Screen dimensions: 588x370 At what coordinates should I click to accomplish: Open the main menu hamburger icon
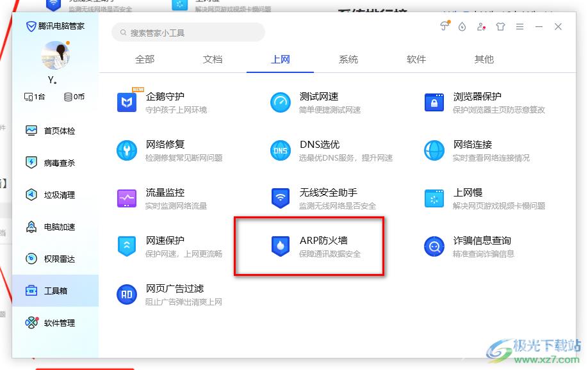pos(520,27)
